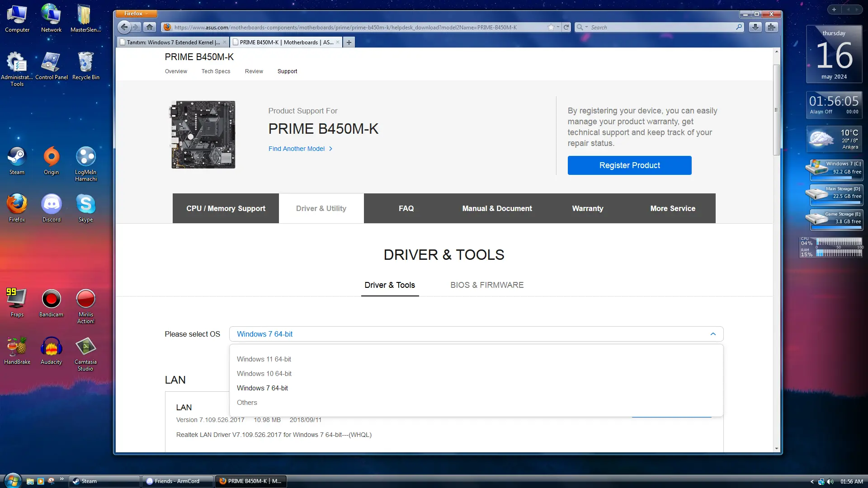Launch Skype from the desktop

pyautogui.click(x=85, y=208)
